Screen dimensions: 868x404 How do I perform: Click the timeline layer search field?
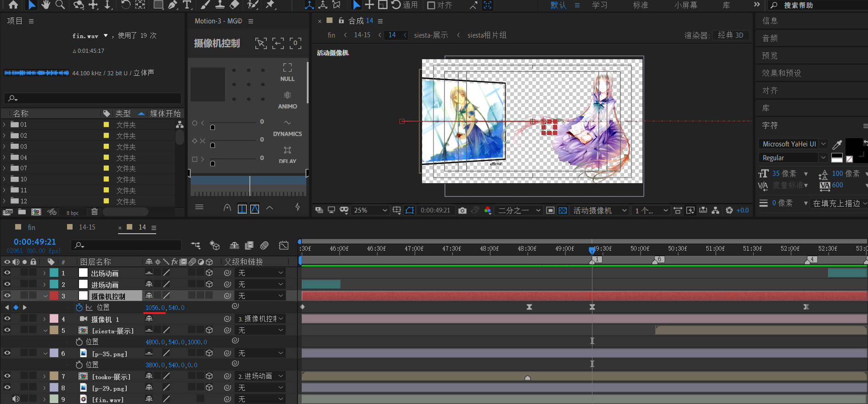pos(126,245)
